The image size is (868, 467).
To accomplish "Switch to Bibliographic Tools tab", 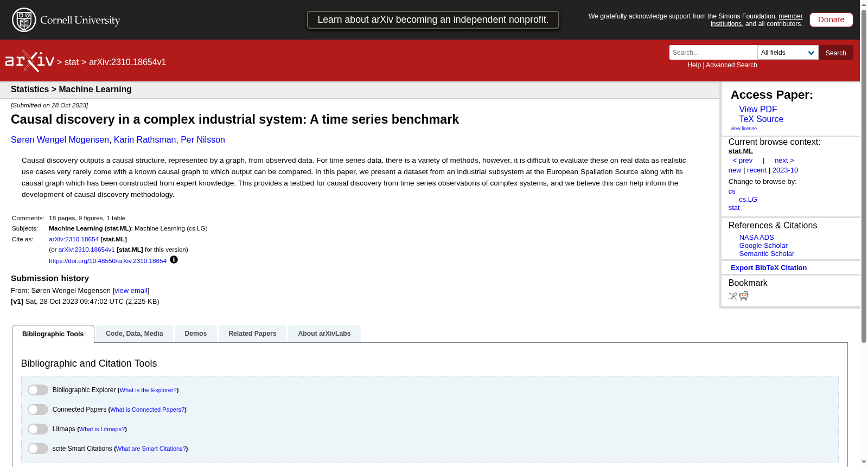I will click(53, 334).
